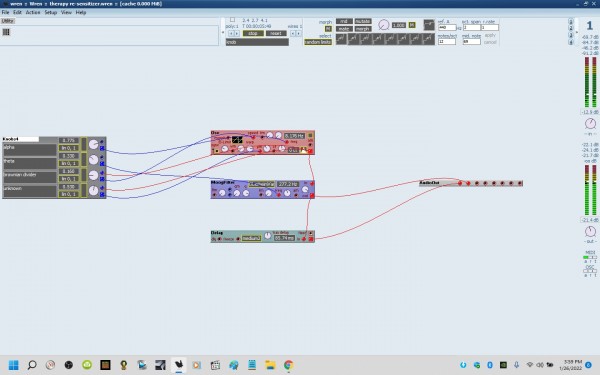Image resolution: width=600 pixels, height=375 pixels.
Task: Select the last morph curve icon in top panel
Action: 429,39
